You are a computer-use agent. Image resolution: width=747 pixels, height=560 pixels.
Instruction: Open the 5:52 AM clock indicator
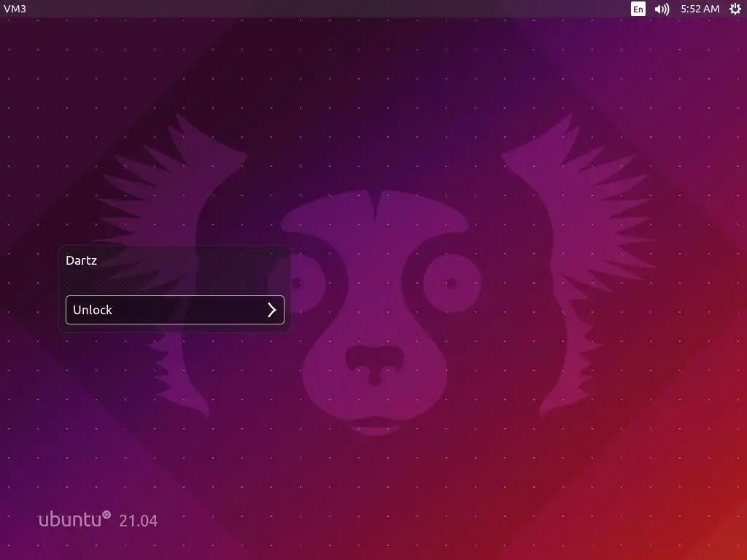[700, 9]
